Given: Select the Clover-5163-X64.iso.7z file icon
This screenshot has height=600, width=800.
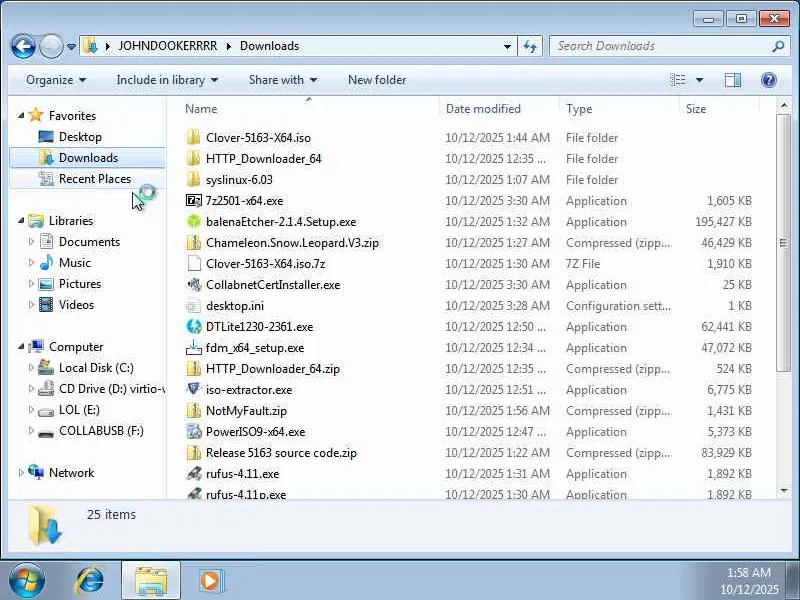Looking at the screenshot, I should point(193,263).
